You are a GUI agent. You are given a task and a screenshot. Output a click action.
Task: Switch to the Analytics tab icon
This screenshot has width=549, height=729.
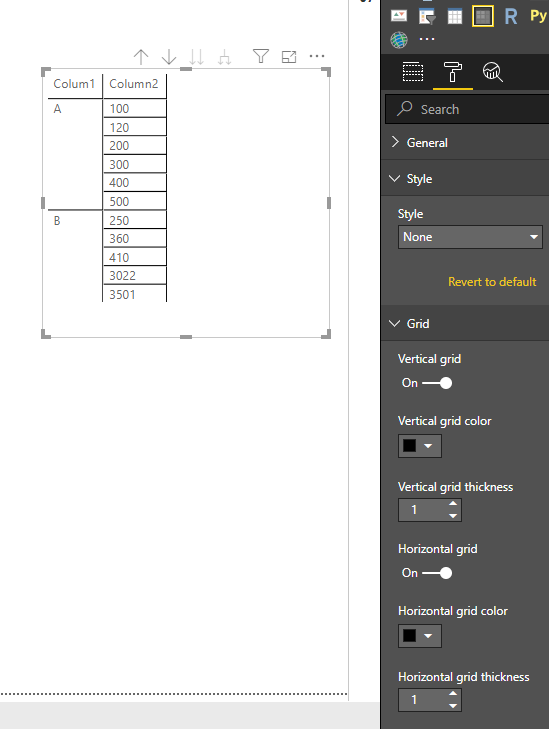pyautogui.click(x=492, y=72)
